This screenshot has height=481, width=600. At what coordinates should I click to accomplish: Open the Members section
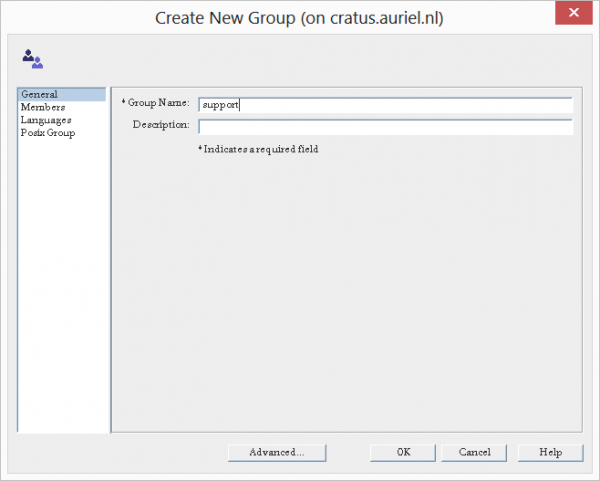(x=43, y=107)
